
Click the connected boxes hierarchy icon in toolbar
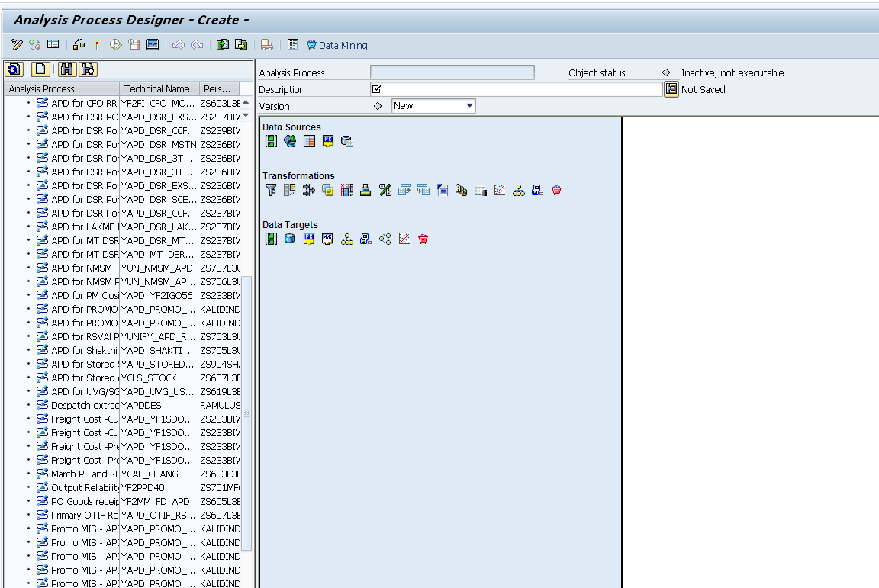79,45
